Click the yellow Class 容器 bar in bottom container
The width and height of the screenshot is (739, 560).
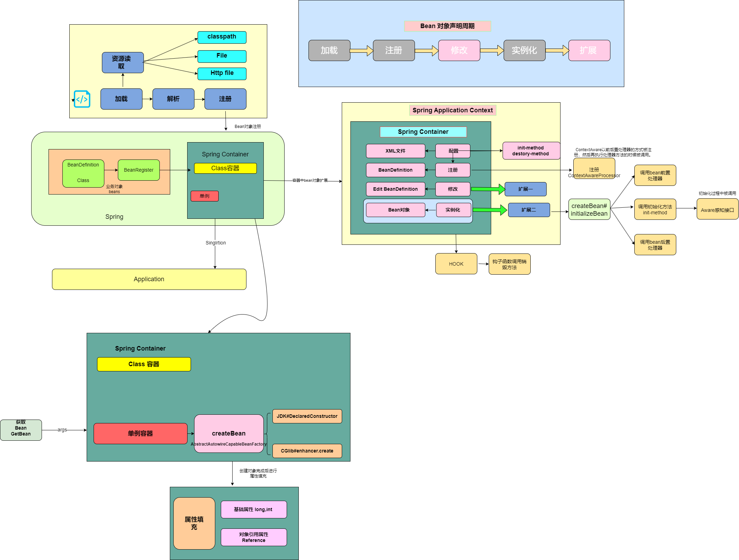click(x=144, y=364)
